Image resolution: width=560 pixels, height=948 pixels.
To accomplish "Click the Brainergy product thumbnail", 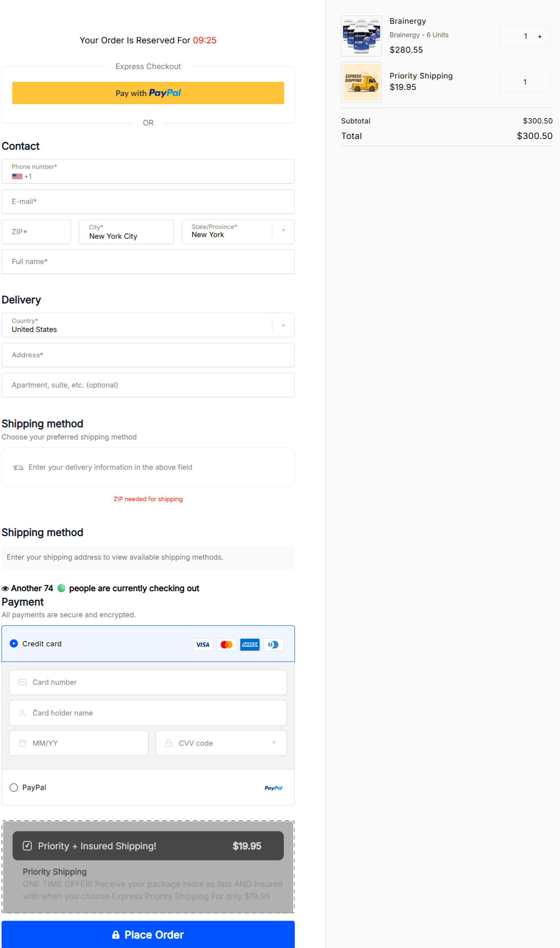I will [361, 36].
